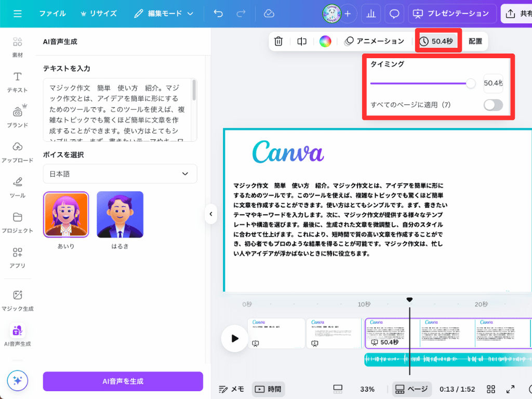Open the analytics chart icon
The height and width of the screenshot is (399, 532).
tap(371, 14)
